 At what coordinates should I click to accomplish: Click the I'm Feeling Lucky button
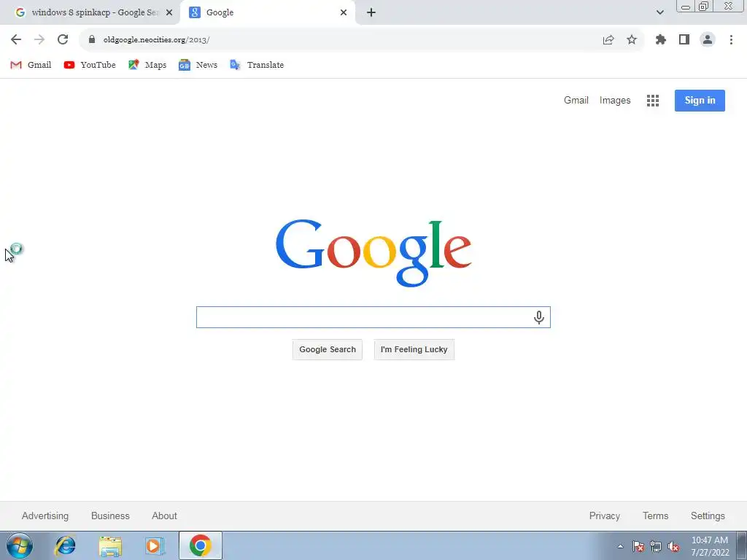(414, 349)
